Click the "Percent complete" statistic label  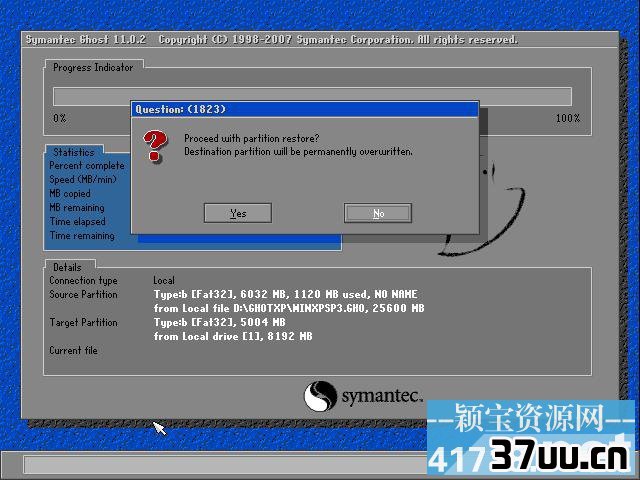click(x=87, y=166)
